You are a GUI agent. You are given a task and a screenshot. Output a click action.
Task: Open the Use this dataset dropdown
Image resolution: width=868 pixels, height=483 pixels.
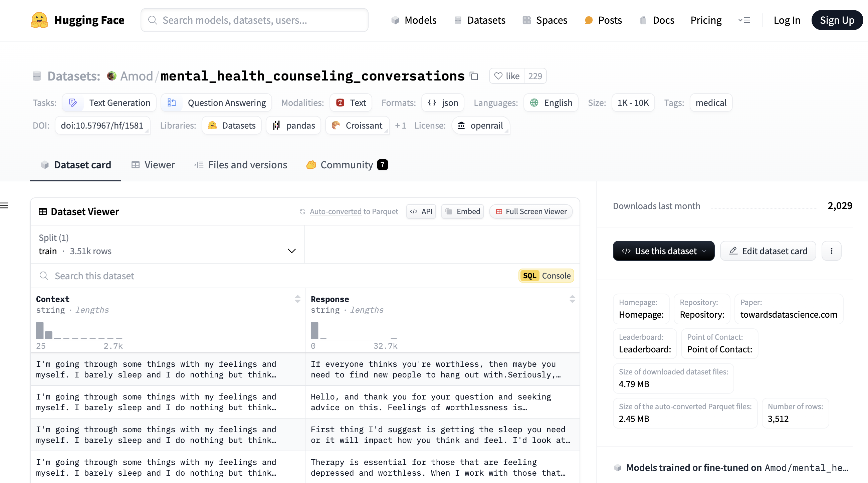663,251
